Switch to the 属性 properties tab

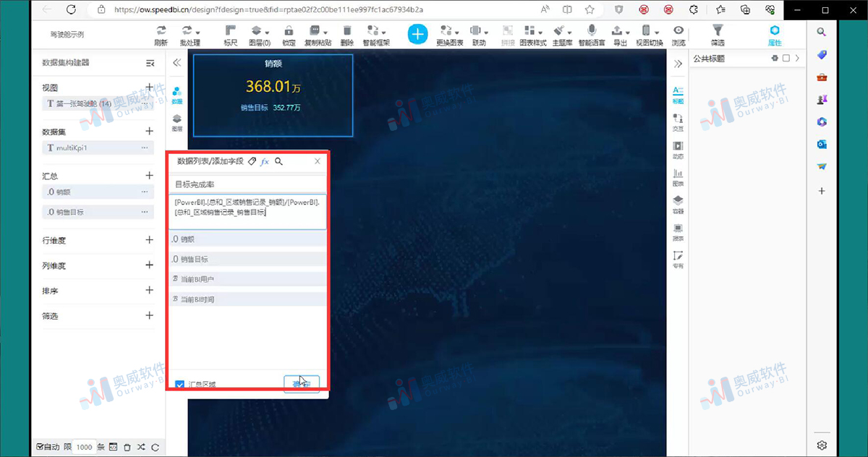point(775,33)
